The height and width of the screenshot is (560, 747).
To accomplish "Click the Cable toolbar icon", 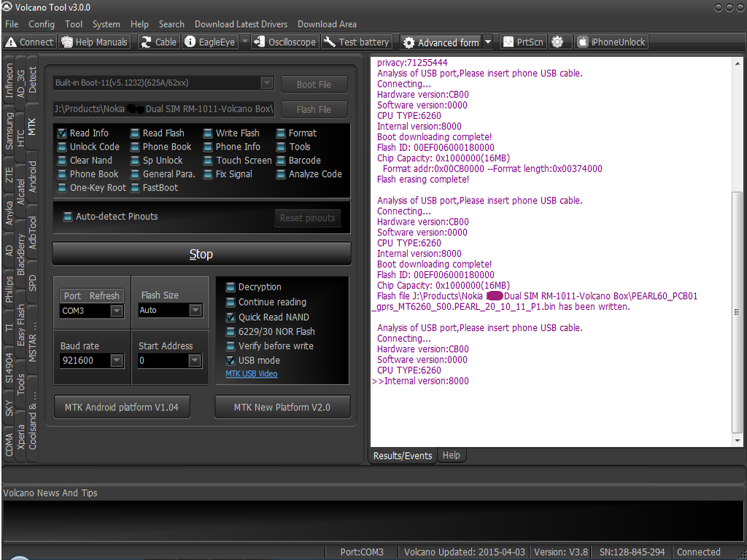I will tap(159, 42).
